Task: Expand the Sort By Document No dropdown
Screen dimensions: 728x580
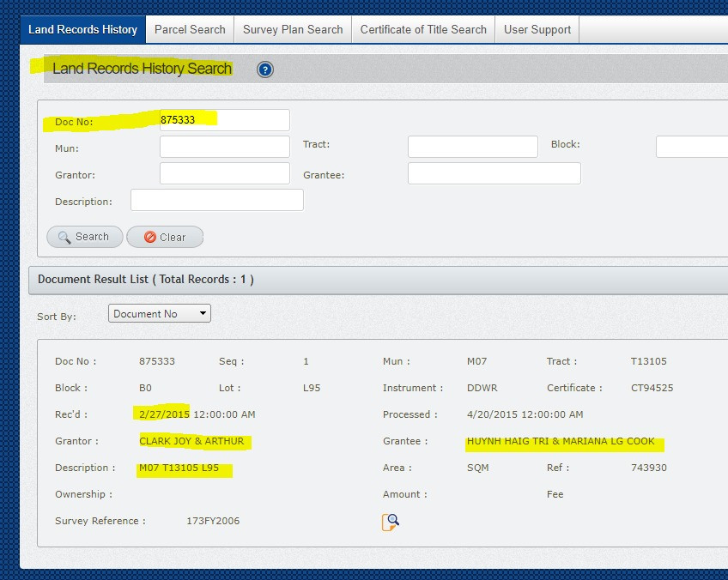Action: (160, 314)
